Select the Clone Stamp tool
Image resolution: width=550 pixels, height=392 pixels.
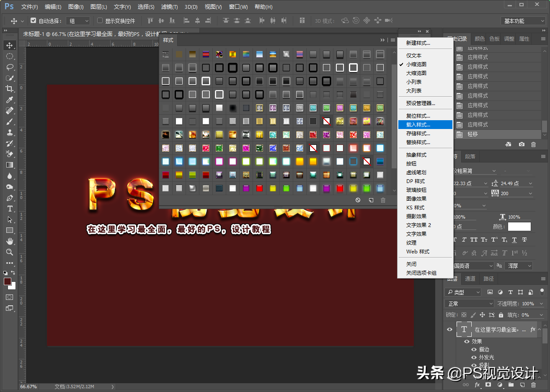coord(9,132)
